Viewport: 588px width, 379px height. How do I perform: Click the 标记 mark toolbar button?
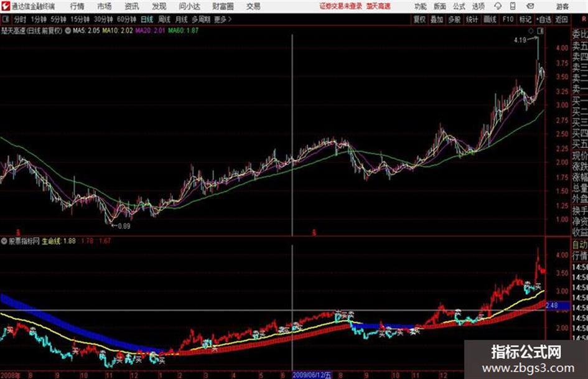525,19
